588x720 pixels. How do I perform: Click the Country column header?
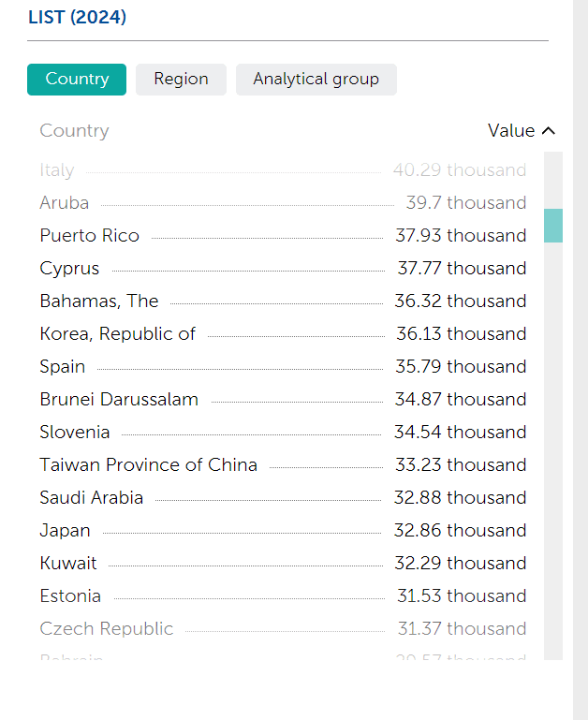point(74,131)
